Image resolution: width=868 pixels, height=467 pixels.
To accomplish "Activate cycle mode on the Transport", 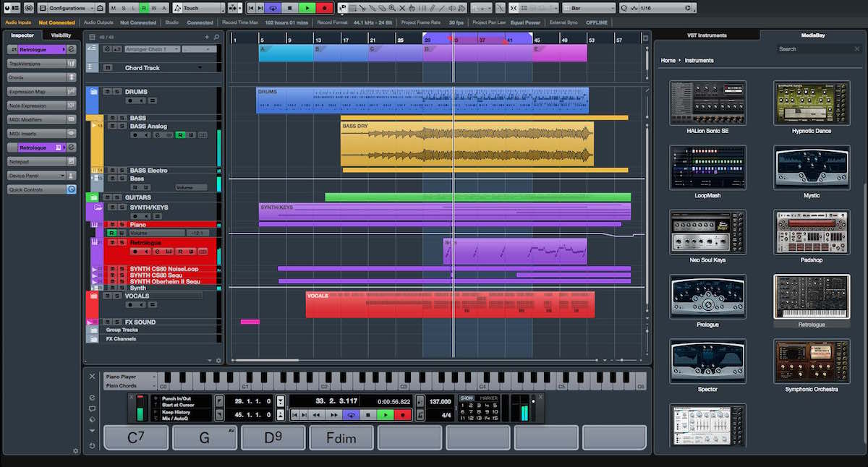I will click(x=349, y=414).
